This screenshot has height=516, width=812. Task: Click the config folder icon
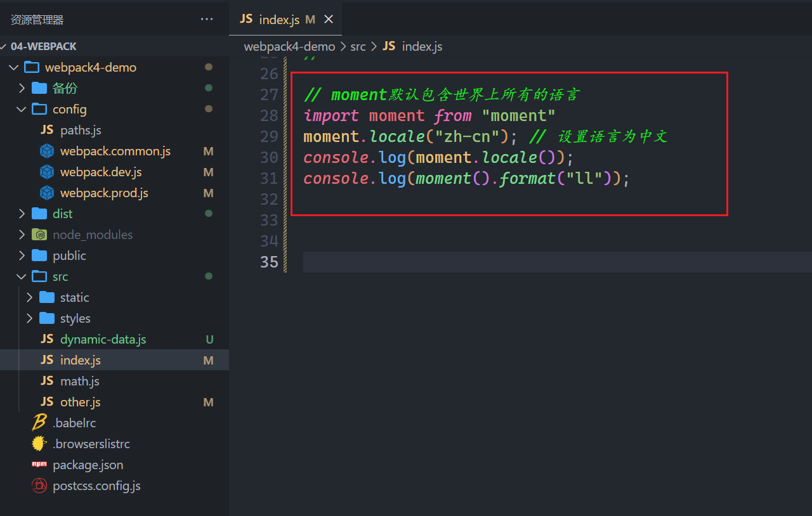tap(39, 109)
